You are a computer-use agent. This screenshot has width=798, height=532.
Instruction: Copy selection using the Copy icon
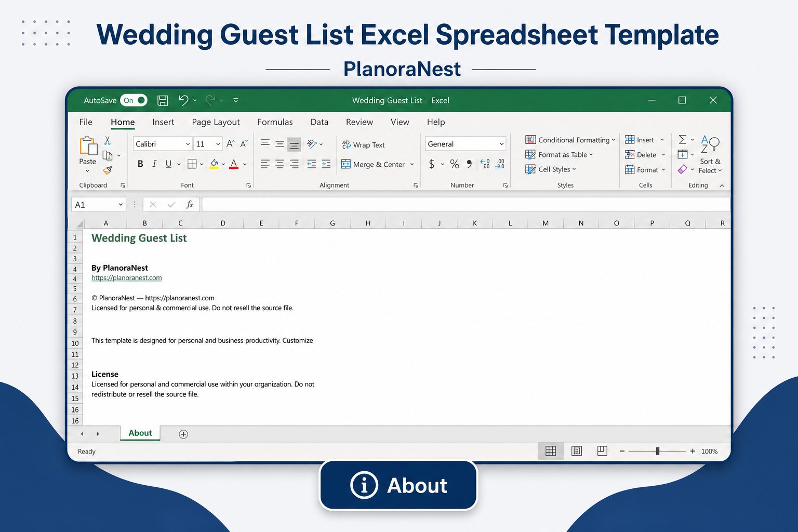[x=108, y=155]
